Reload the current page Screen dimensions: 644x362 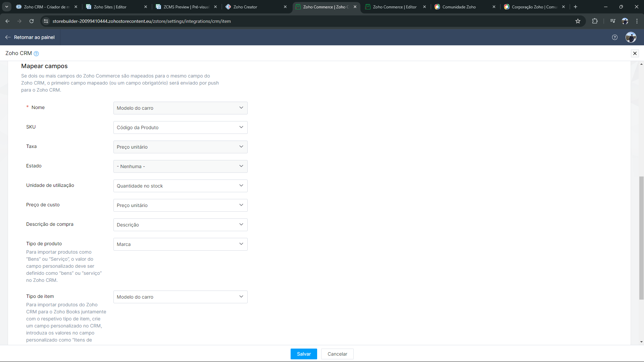[32, 21]
